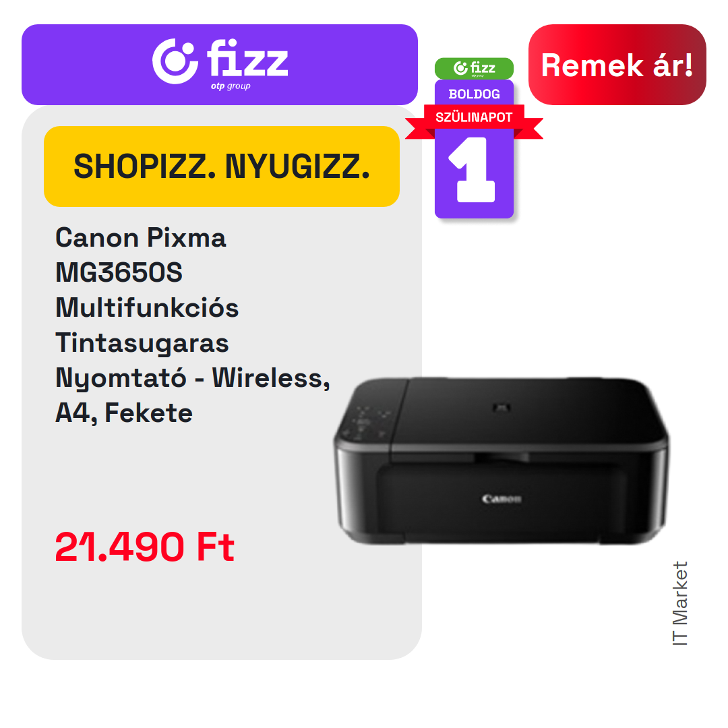Click the printer control panel buttons

366,423
